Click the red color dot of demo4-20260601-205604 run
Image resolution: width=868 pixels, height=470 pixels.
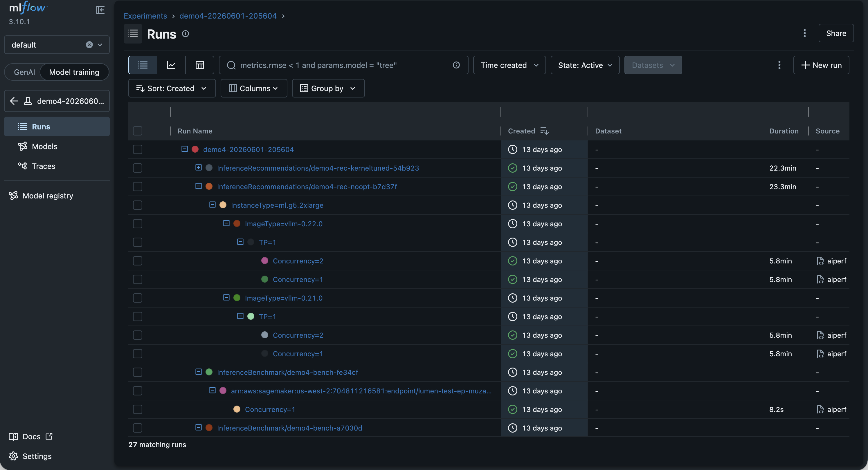tap(195, 149)
